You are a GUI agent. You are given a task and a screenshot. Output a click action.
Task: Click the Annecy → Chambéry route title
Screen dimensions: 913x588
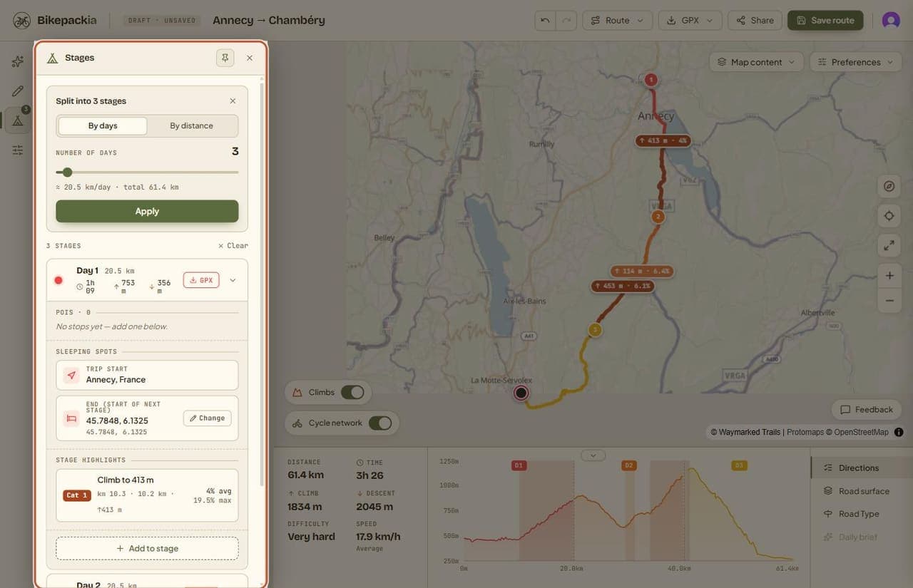pyautogui.click(x=269, y=20)
